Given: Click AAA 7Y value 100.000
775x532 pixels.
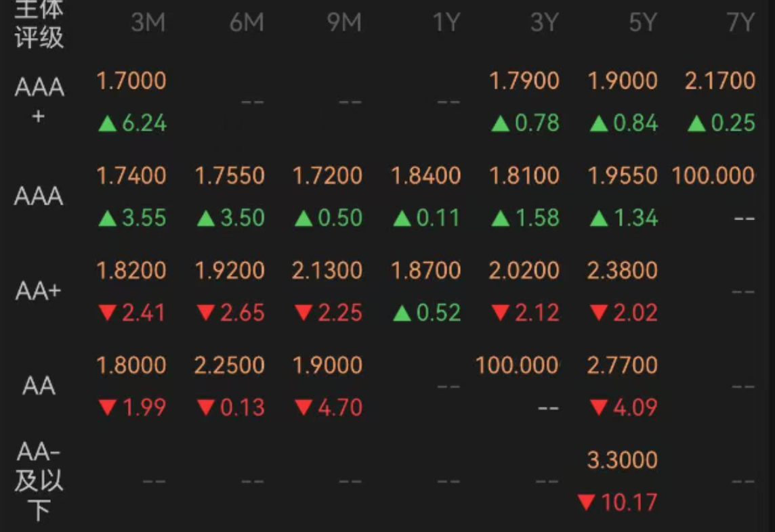Looking at the screenshot, I should (x=713, y=176).
